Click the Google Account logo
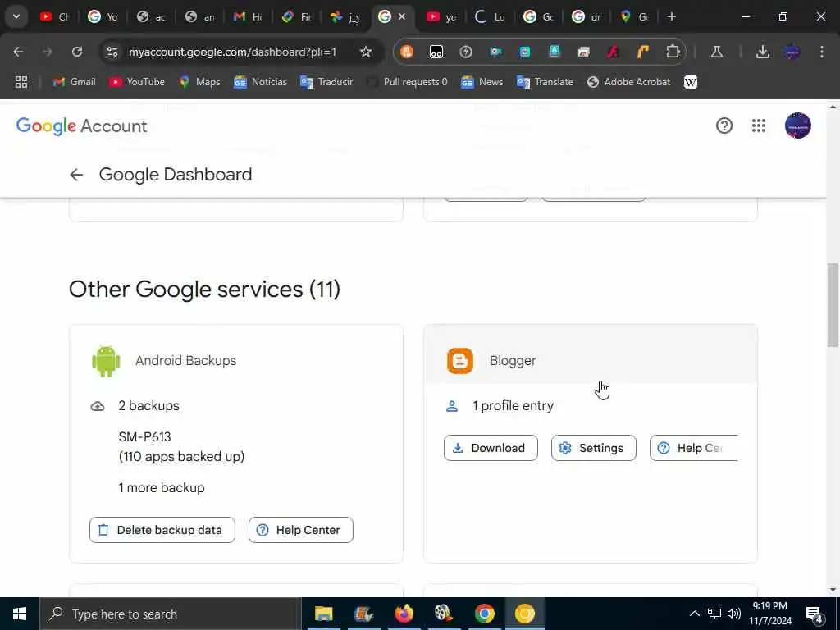840x630 pixels. pos(81,126)
